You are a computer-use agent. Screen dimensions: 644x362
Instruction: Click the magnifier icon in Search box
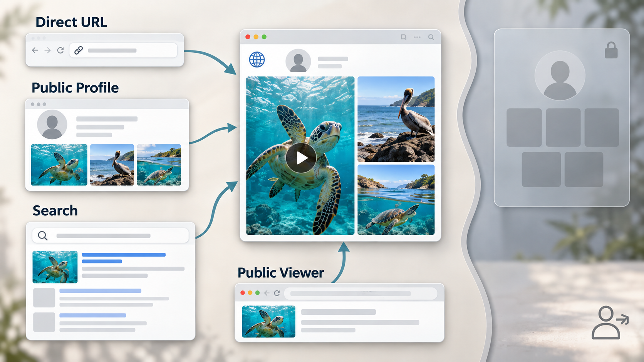[x=43, y=235]
